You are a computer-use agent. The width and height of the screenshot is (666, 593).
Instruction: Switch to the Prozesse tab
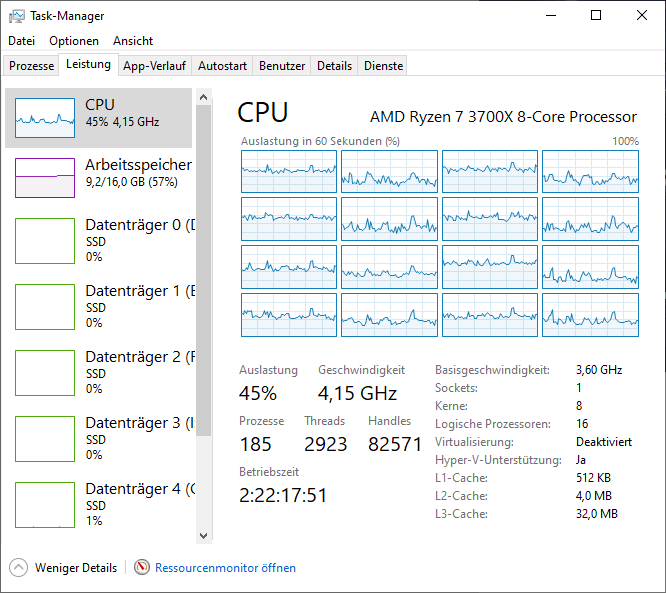(31, 66)
